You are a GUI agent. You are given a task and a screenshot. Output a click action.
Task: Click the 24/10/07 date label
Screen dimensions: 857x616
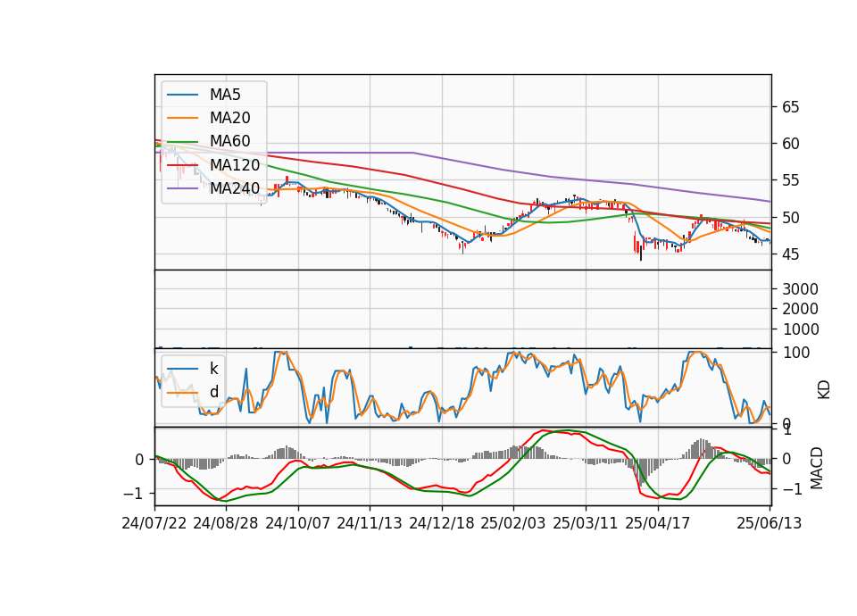click(x=298, y=523)
